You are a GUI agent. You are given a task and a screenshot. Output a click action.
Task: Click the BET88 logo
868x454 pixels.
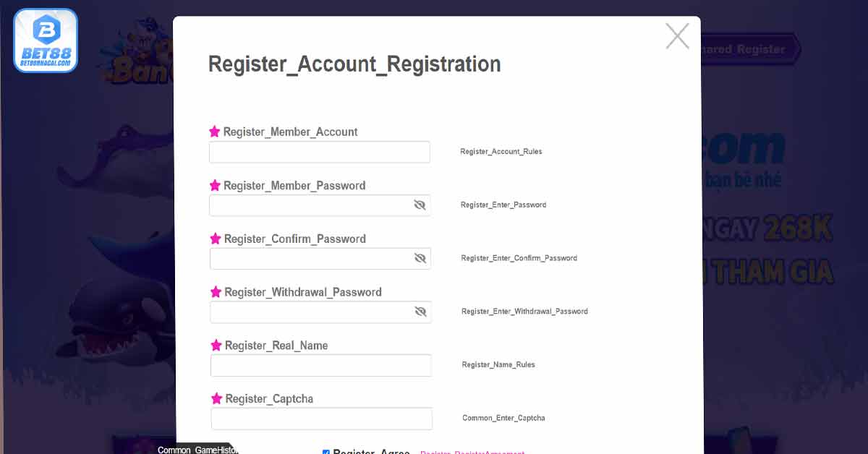tap(46, 40)
